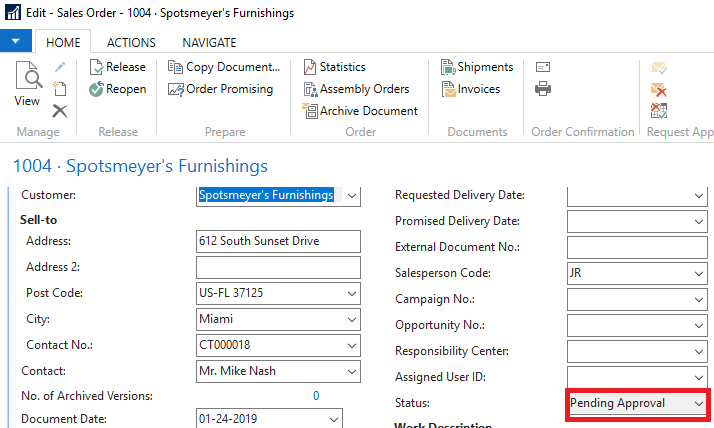Open Assembly Orders
This screenshot has width=714, height=428.
(357, 89)
